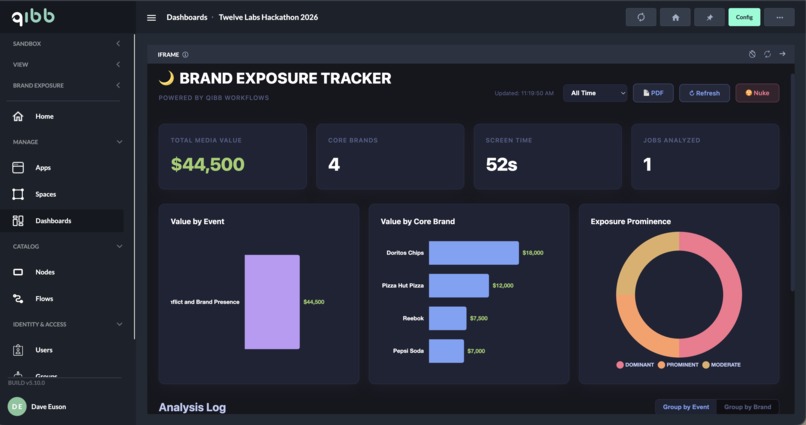Screen dimensions: 806x425
Task: Open Spaces in the sidebar
Action: (x=62, y=194)
